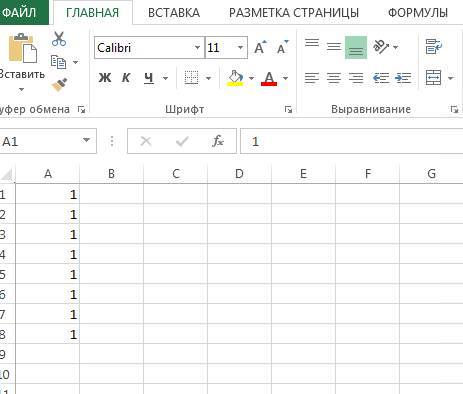The width and height of the screenshot is (463, 394).
Task: Click the Insert Function fx icon
Action: pyautogui.click(x=218, y=141)
